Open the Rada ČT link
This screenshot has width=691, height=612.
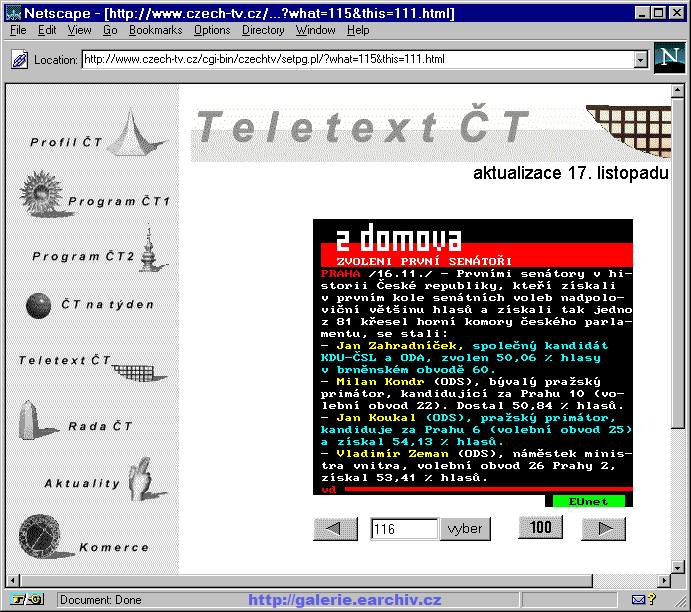coord(100,426)
